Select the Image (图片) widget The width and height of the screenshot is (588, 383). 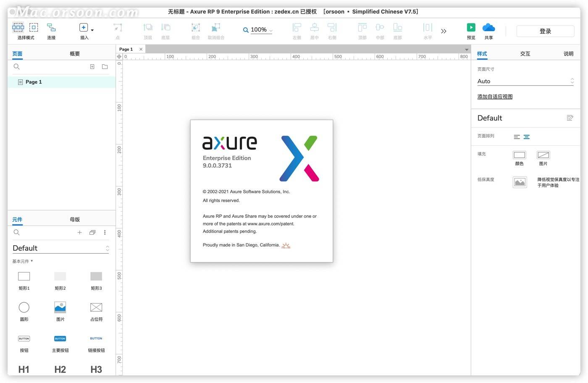tap(60, 312)
